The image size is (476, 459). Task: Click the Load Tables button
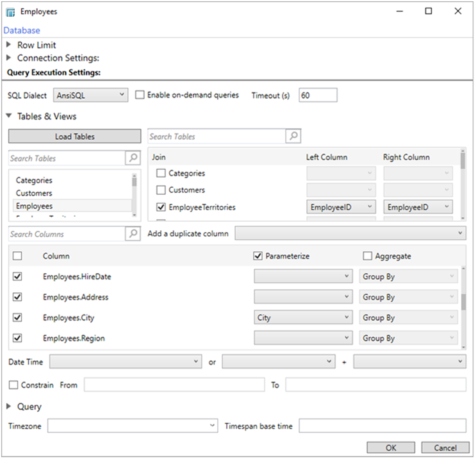[x=74, y=137]
